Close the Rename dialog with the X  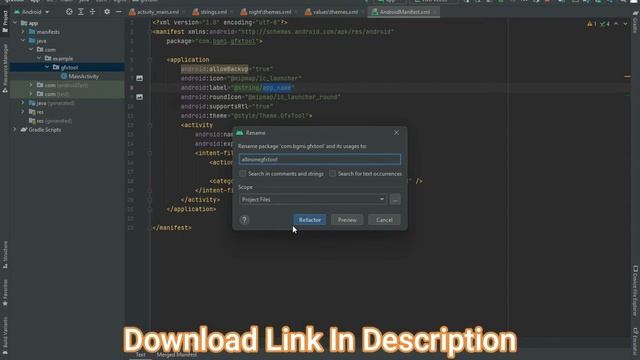396,133
